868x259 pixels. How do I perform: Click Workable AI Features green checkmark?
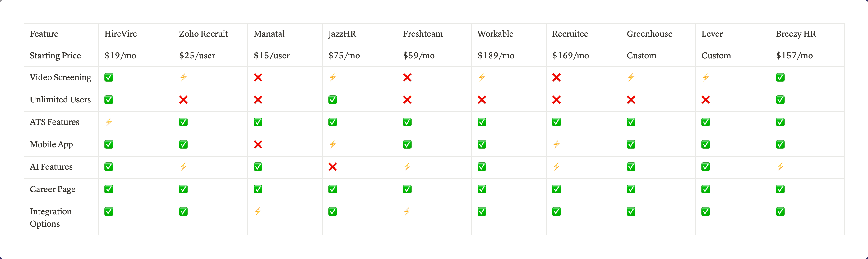pyautogui.click(x=482, y=167)
